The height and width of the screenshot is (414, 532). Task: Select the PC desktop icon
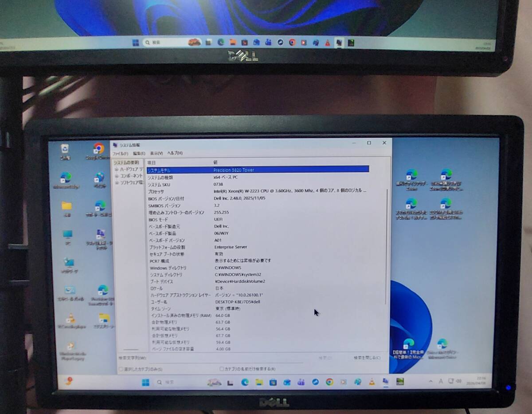67,237
